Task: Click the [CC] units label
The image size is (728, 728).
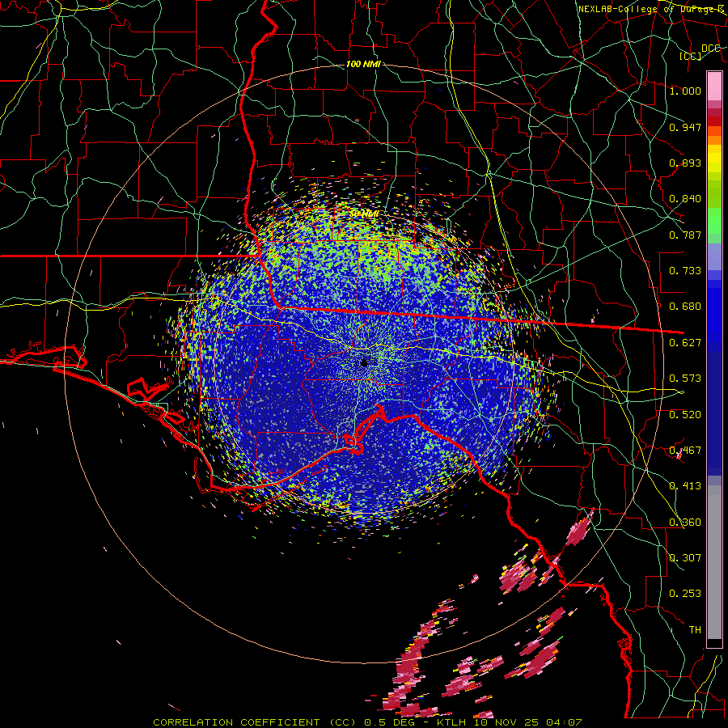Action: [691, 56]
